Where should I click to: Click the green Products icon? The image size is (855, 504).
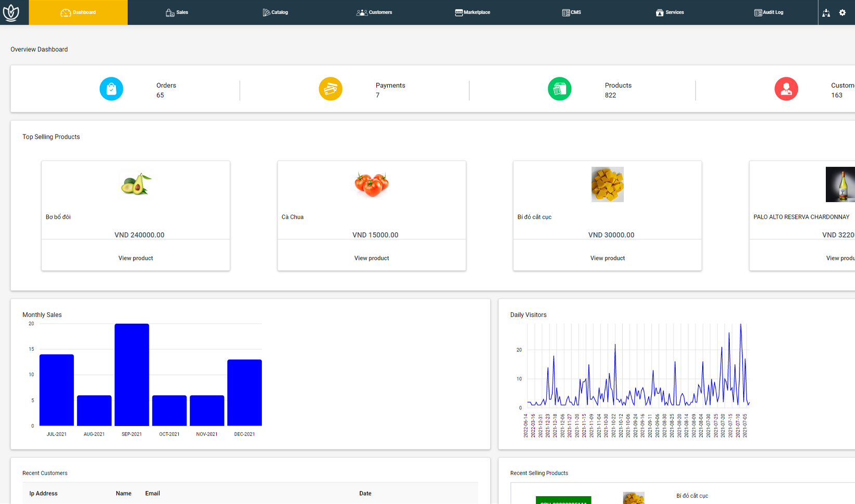pos(559,89)
